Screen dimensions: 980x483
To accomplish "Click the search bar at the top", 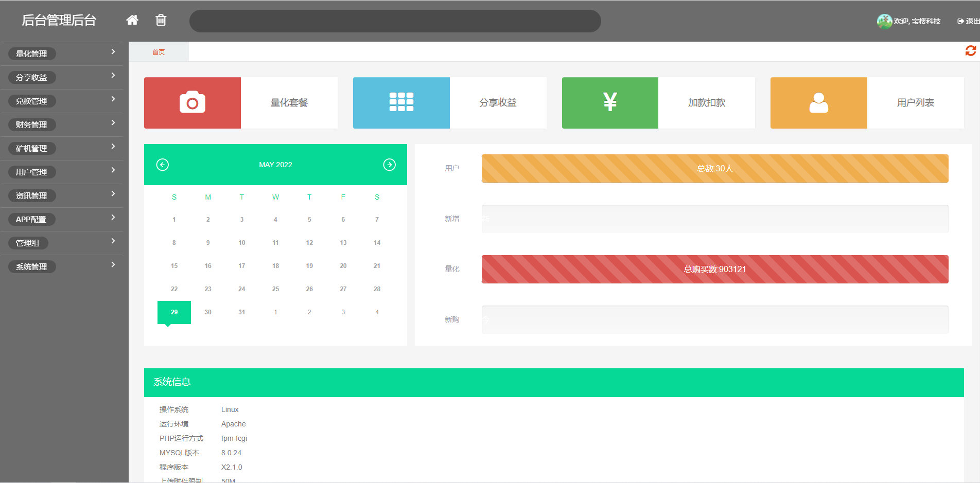I will click(395, 21).
